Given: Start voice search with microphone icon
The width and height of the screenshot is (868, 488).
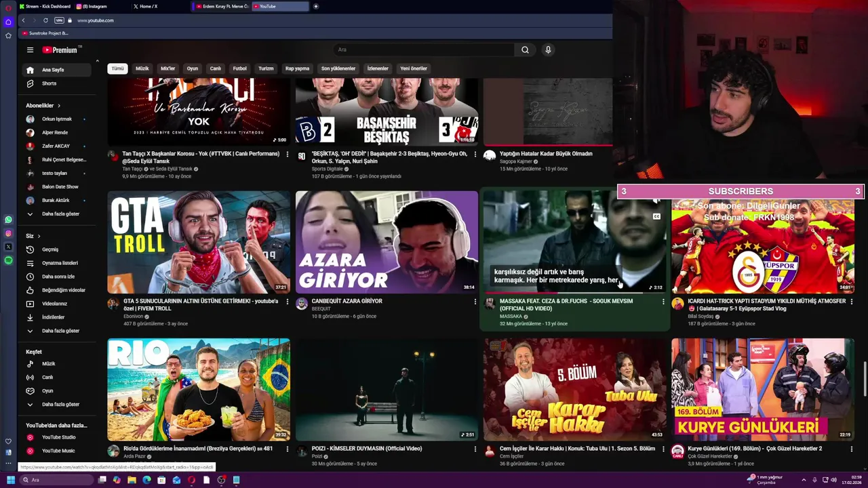Looking at the screenshot, I should point(548,49).
